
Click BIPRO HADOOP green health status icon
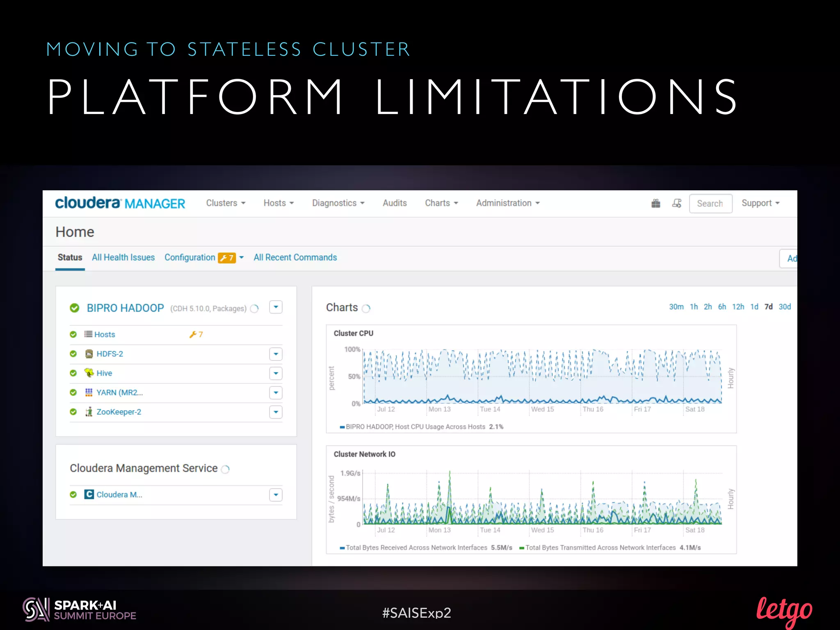[x=74, y=308]
